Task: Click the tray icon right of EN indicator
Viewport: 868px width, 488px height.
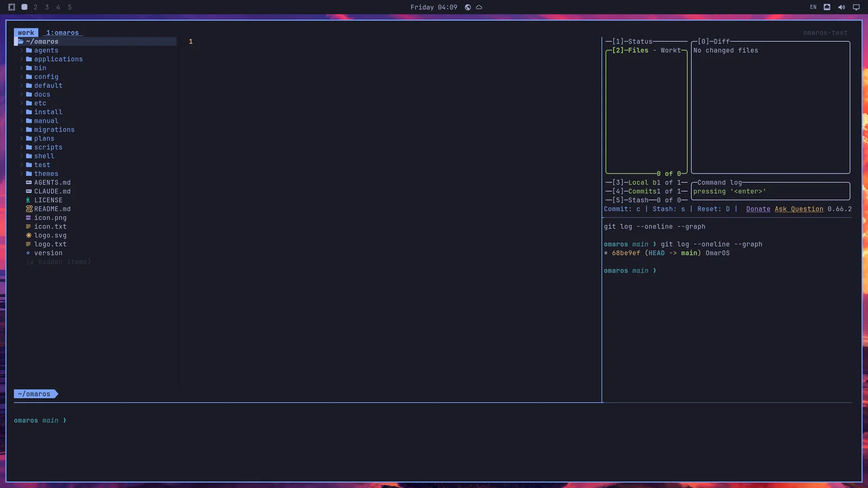Action: (x=827, y=7)
